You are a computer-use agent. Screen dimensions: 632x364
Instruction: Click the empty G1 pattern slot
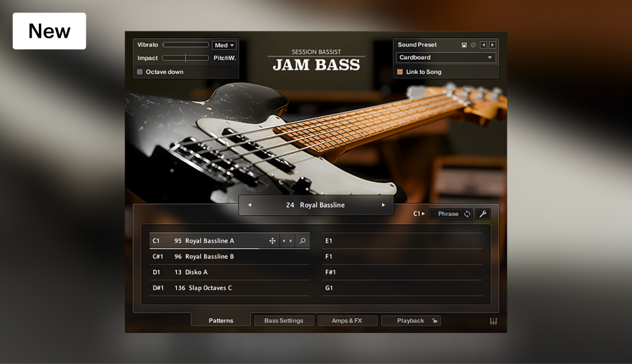(x=402, y=288)
